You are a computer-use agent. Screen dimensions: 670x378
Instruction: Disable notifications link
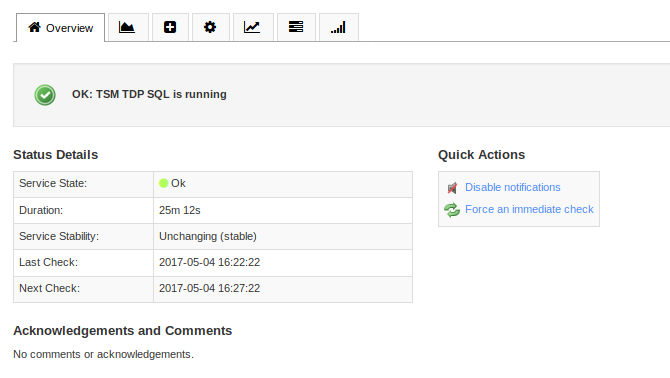pyautogui.click(x=512, y=187)
